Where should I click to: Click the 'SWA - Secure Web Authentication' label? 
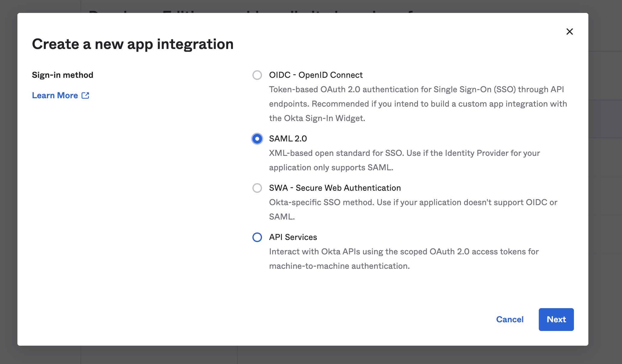[x=335, y=188]
